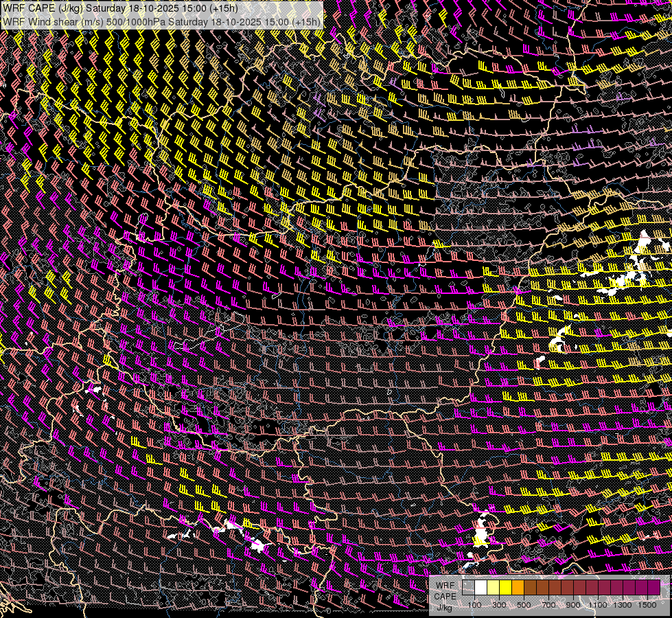This screenshot has width=672, height=618.
Task: Click the orange swatch in the CAPE legend
Action: (x=518, y=587)
